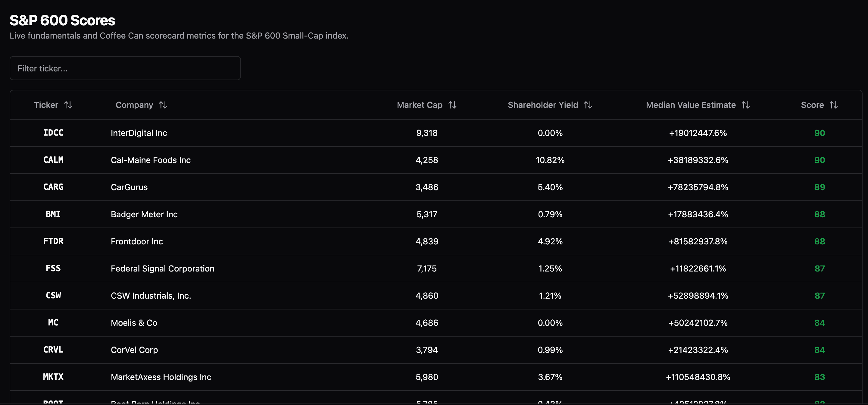Sort by Market Cap
The width and height of the screenshot is (868, 405).
tap(453, 105)
